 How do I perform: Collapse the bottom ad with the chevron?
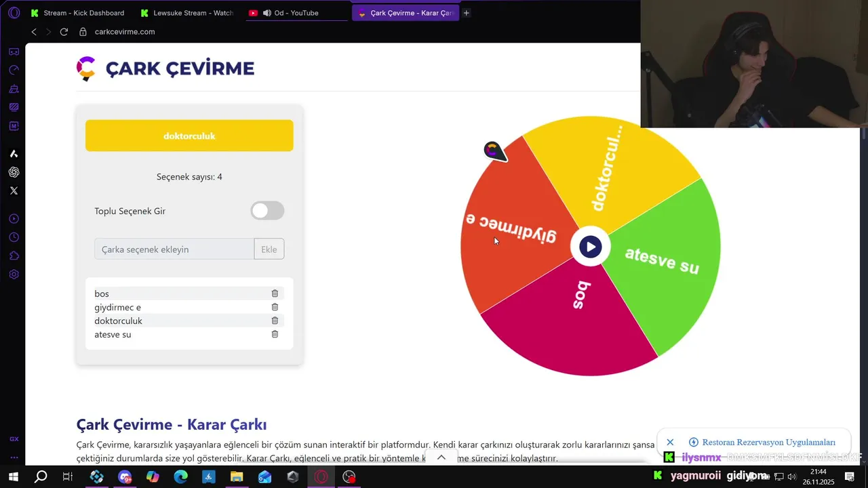point(441,457)
